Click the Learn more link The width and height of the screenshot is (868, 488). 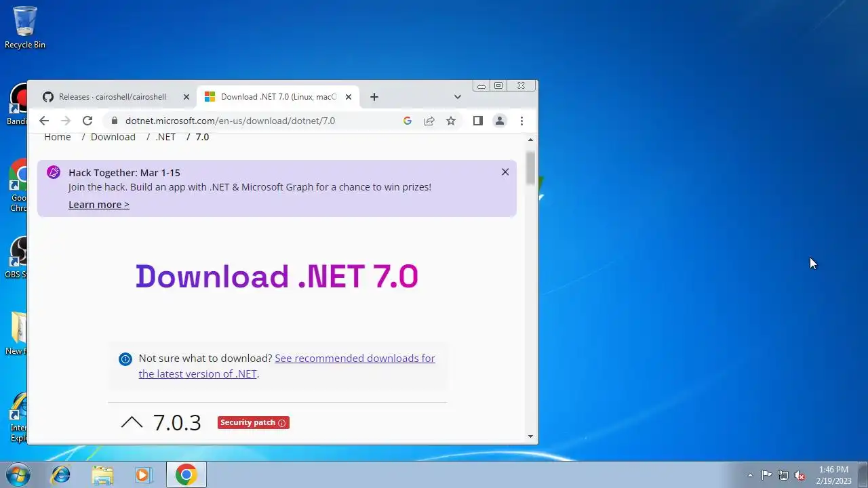[99, 205]
